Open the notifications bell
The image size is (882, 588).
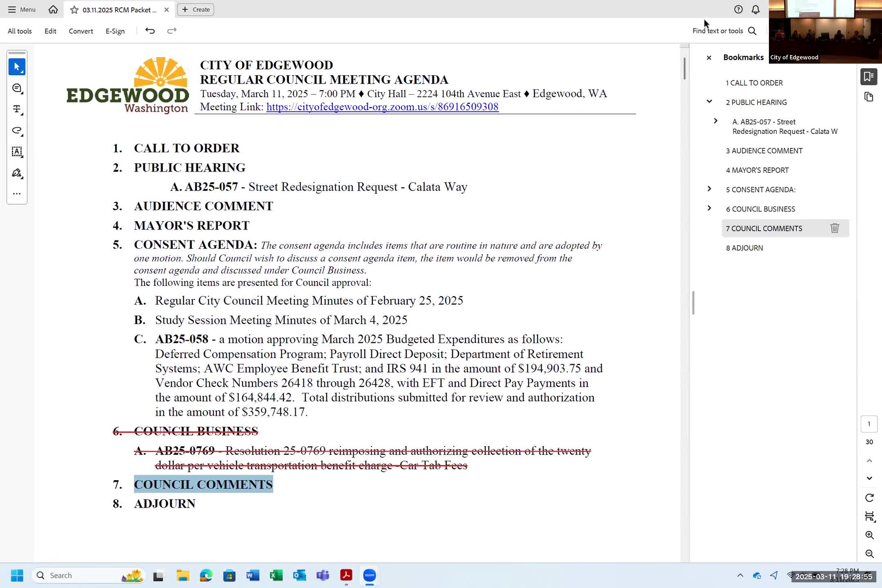pos(756,9)
